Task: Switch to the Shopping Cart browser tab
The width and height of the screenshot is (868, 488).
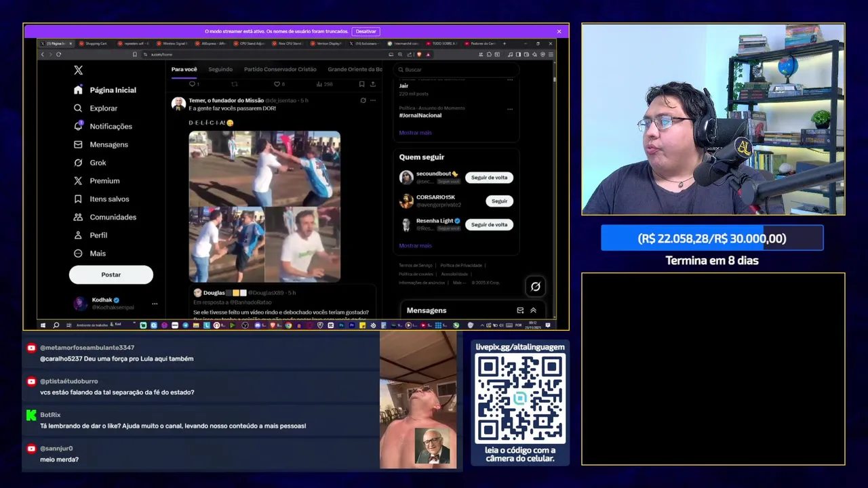Action: tap(95, 43)
